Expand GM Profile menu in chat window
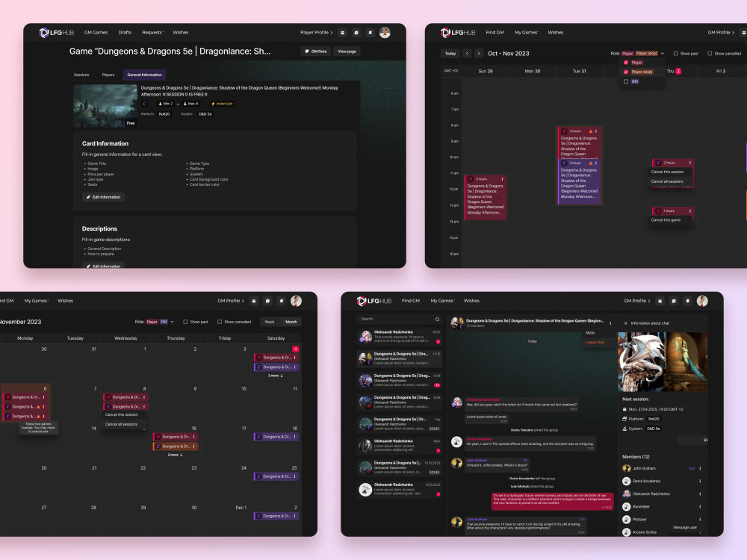Viewport: 747px width, 560px height. click(637, 301)
